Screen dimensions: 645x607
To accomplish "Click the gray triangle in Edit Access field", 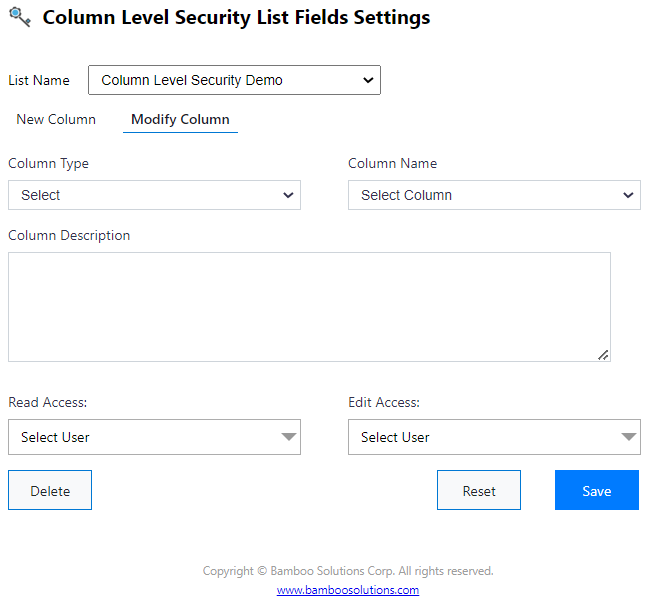I will pos(628,437).
